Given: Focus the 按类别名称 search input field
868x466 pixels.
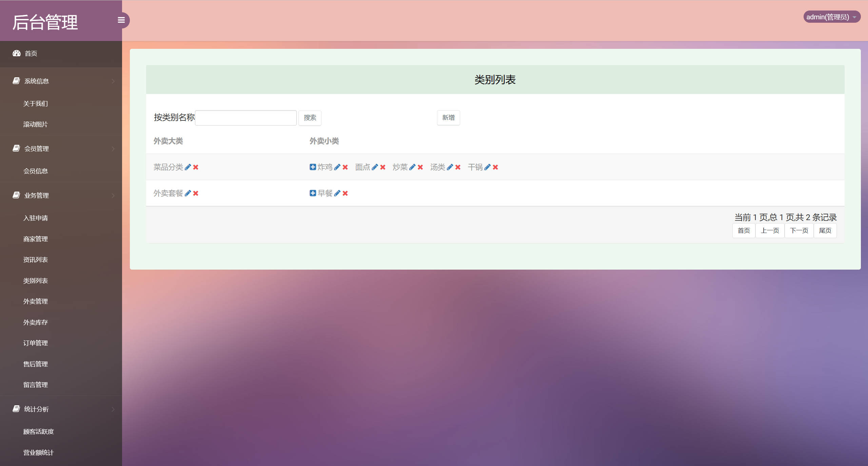Looking at the screenshot, I should (x=246, y=118).
